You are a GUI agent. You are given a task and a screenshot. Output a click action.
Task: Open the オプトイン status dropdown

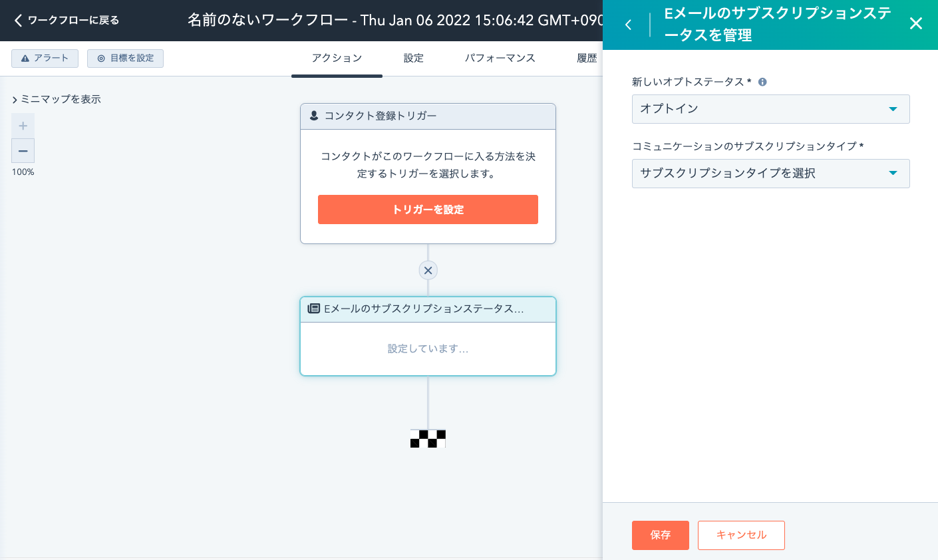click(770, 109)
